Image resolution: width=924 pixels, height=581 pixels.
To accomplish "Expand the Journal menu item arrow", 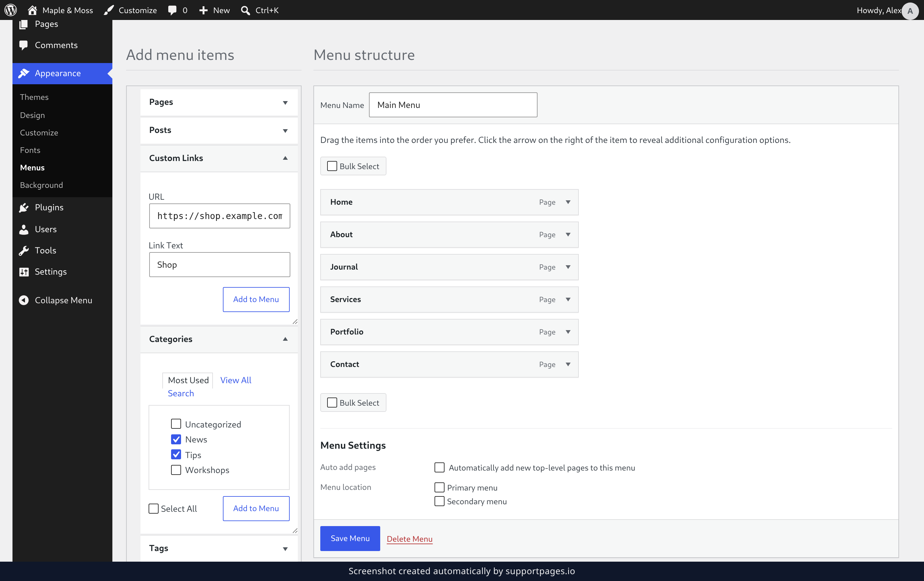I will pyautogui.click(x=568, y=267).
